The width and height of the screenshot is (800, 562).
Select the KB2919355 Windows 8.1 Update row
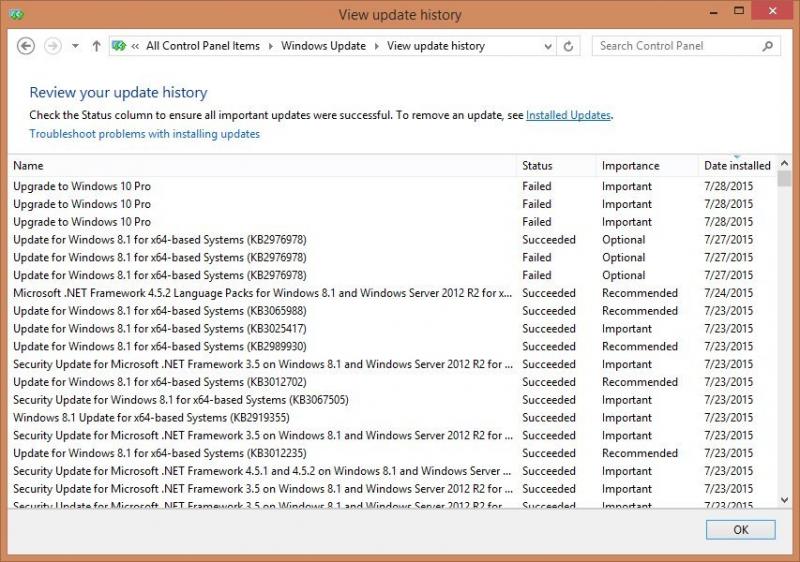[x=392, y=418]
